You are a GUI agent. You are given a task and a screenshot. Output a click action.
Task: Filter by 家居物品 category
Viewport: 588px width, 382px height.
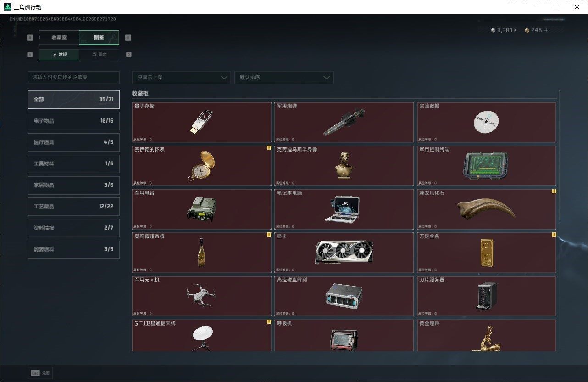point(73,185)
